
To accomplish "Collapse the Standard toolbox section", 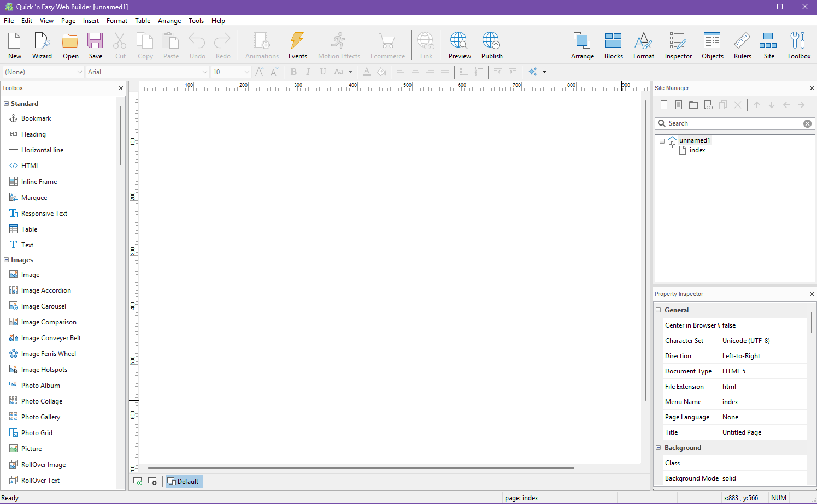I will tap(7, 104).
